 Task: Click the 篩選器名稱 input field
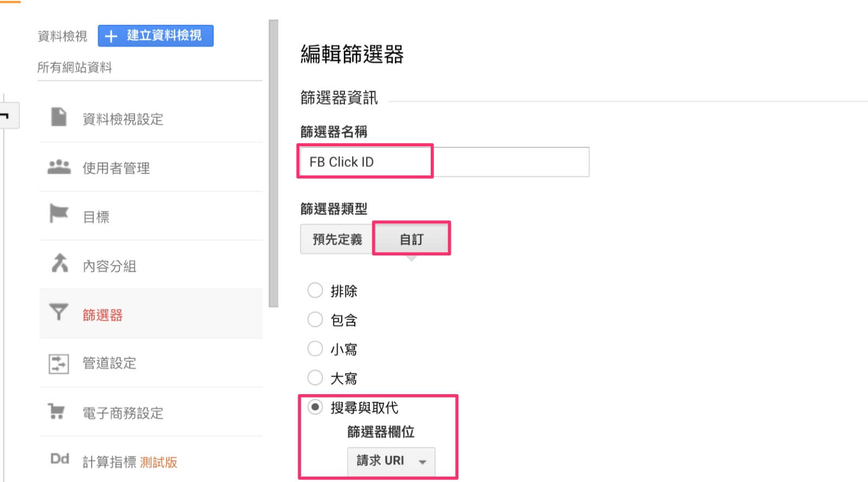444,162
